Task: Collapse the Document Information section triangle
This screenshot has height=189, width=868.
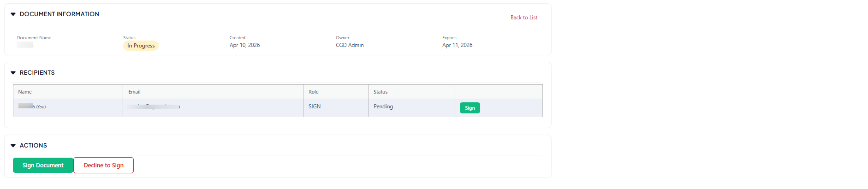Action: [x=13, y=14]
